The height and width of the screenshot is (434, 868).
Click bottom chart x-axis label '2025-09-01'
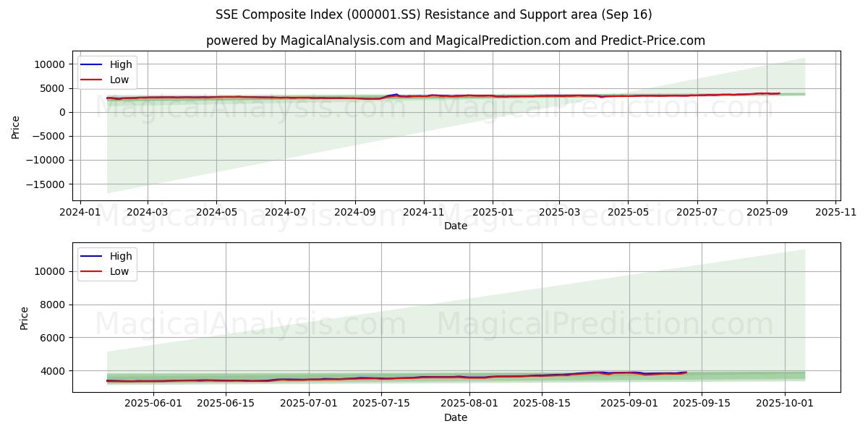[629, 405]
